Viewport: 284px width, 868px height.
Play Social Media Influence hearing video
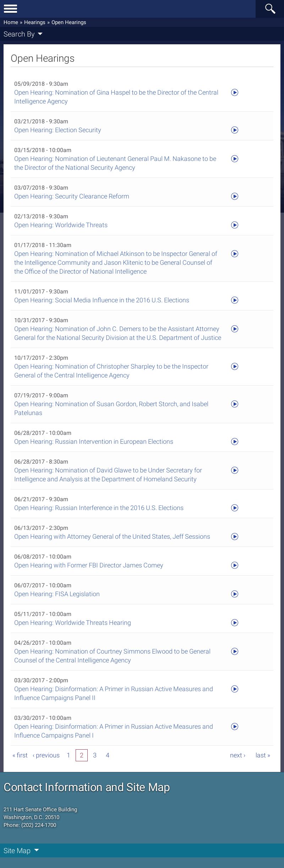pyautogui.click(x=235, y=300)
